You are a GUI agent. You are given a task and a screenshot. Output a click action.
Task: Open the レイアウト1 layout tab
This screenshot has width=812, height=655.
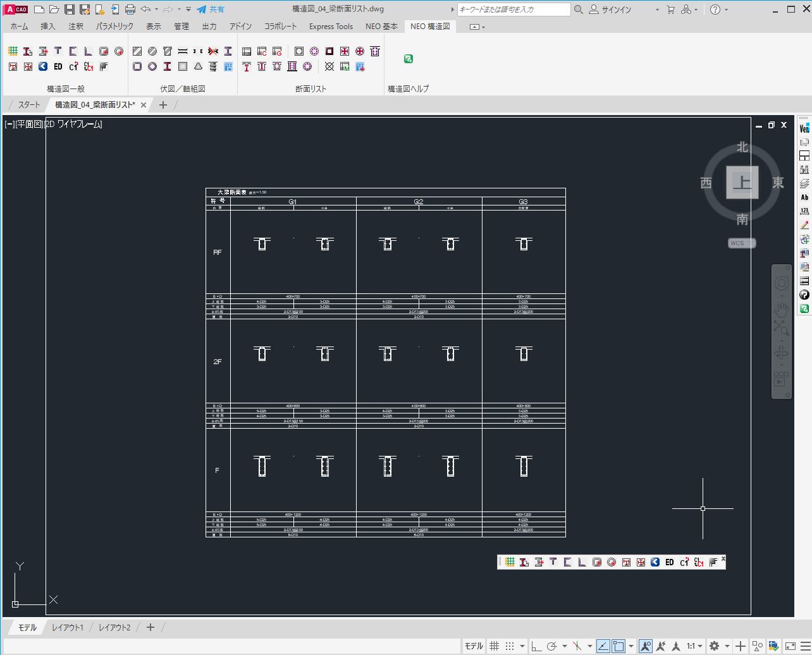click(x=68, y=627)
